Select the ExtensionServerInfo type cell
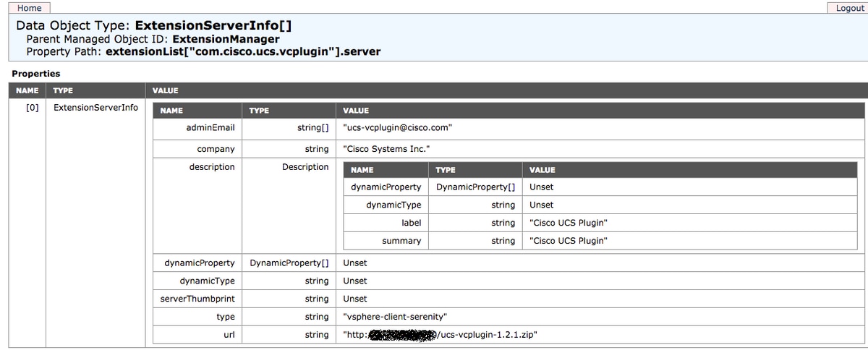The width and height of the screenshot is (868, 358). (96, 108)
